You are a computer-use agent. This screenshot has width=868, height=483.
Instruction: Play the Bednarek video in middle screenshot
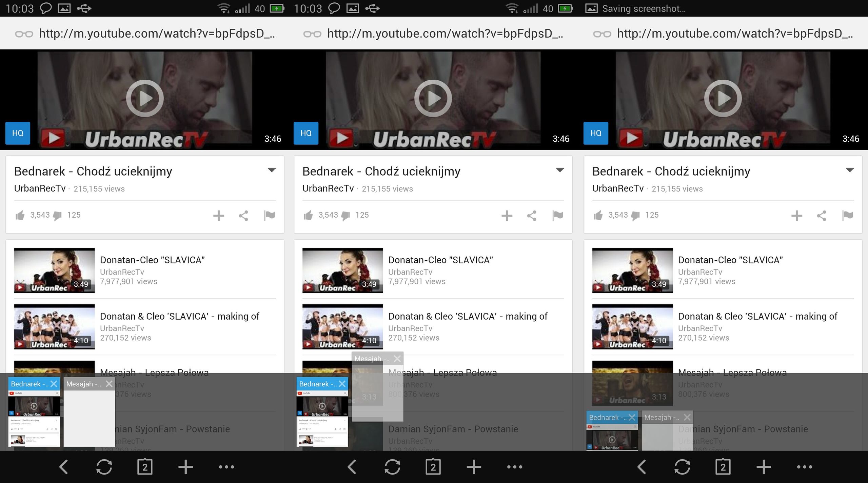tap(433, 98)
